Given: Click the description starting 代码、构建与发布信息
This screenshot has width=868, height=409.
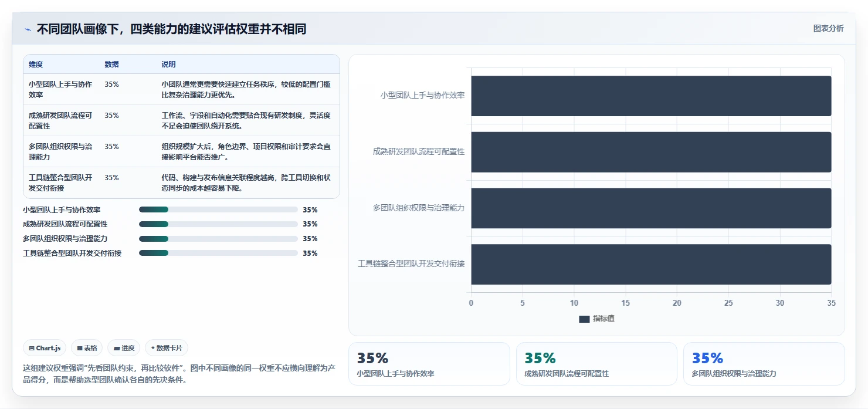Looking at the screenshot, I should (x=246, y=182).
